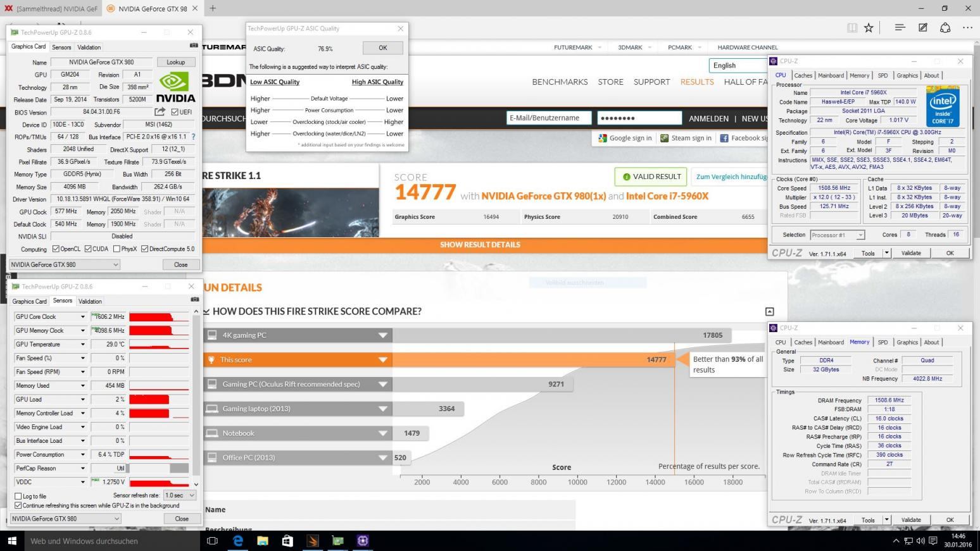
Task: Open the browser more actions menu
Action: pos(967,27)
